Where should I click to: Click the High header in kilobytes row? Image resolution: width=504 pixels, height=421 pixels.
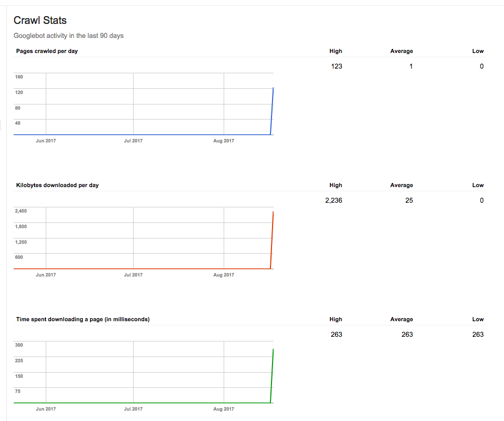click(x=335, y=185)
